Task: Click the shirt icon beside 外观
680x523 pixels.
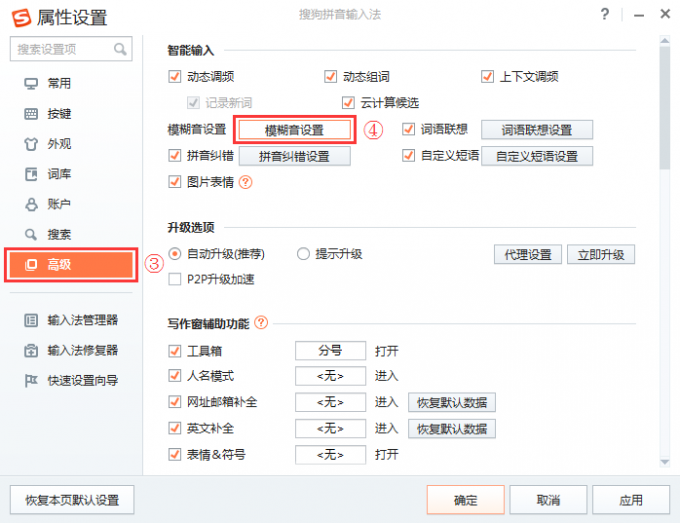Action: (31, 144)
